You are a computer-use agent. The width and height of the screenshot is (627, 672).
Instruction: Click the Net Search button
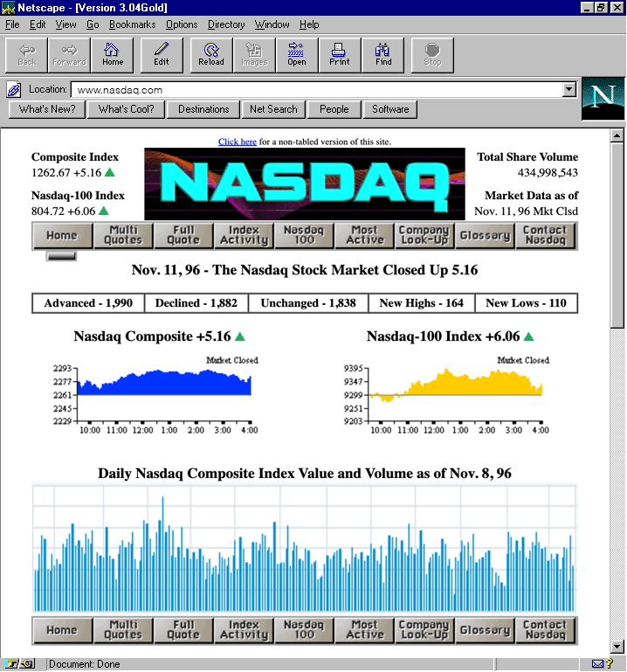273,109
